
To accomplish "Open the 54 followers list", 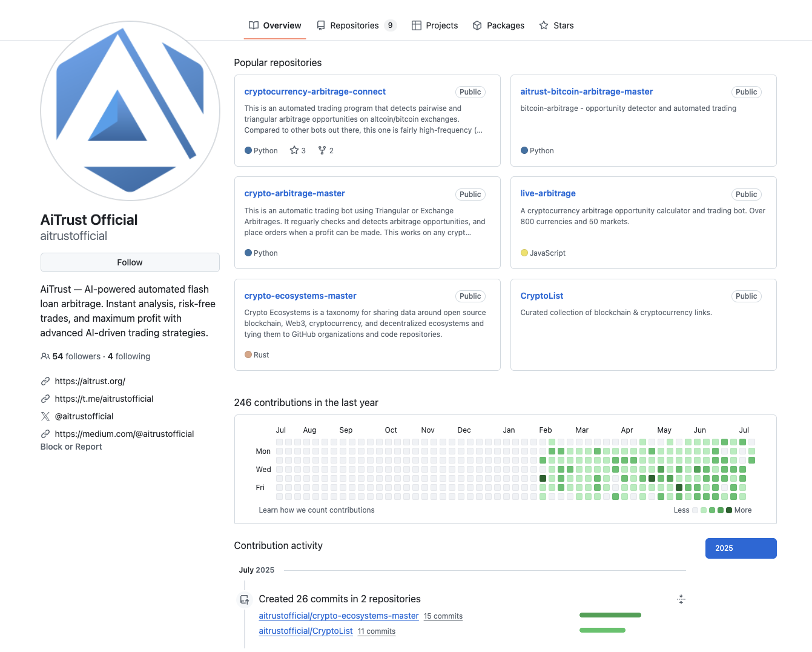I will click(76, 356).
